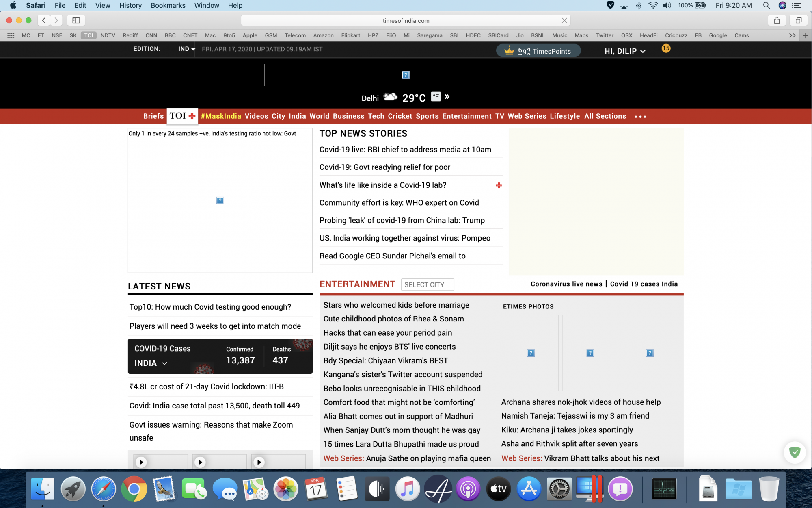Open Safari share button
The height and width of the screenshot is (508, 812).
point(777,20)
